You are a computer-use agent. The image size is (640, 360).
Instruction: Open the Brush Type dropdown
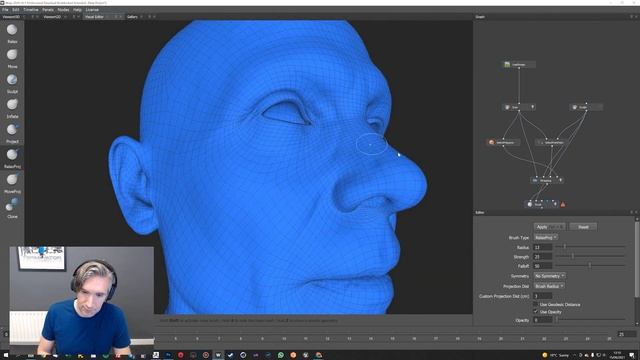pyautogui.click(x=546, y=238)
